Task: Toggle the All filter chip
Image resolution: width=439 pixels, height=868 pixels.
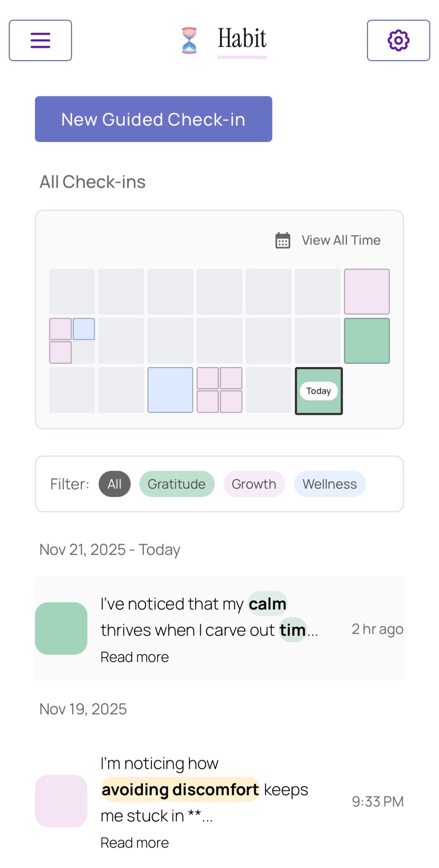Action: 115,484
